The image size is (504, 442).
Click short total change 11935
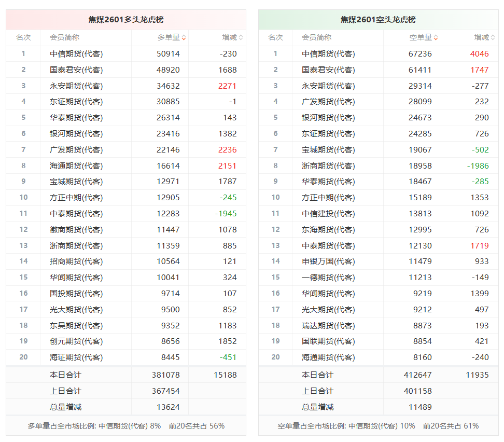[477, 375]
